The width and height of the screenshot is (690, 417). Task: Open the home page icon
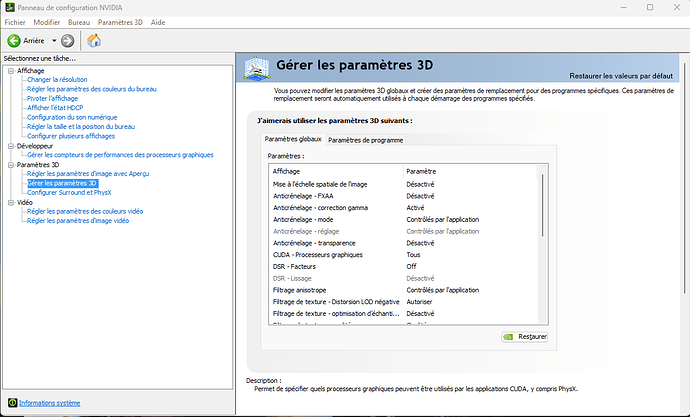point(94,40)
